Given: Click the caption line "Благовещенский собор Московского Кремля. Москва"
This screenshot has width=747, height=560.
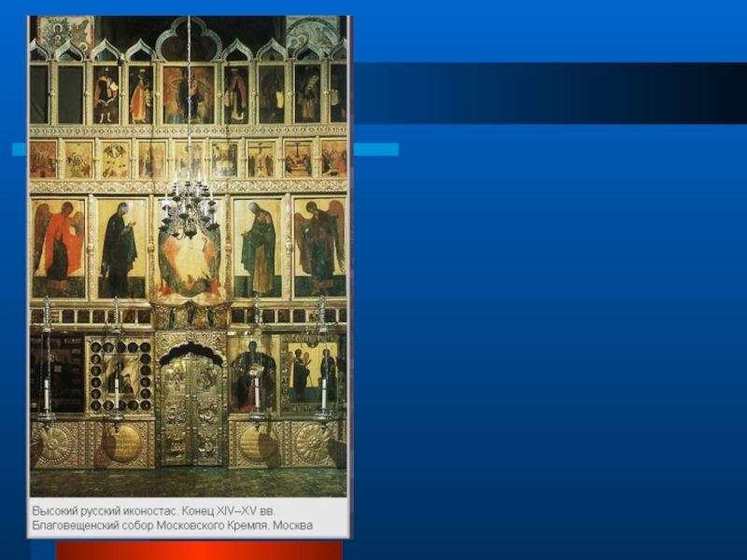Looking at the screenshot, I should (x=173, y=525).
